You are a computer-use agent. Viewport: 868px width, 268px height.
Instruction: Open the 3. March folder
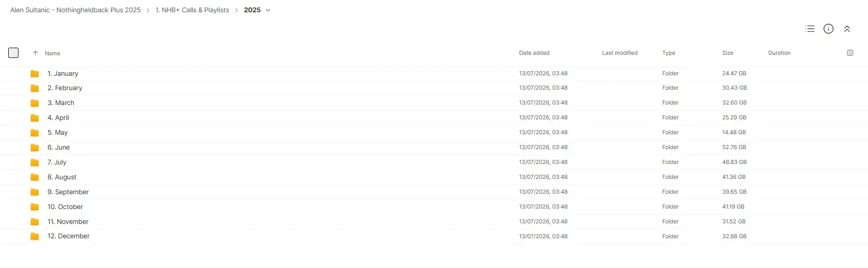pyautogui.click(x=61, y=102)
